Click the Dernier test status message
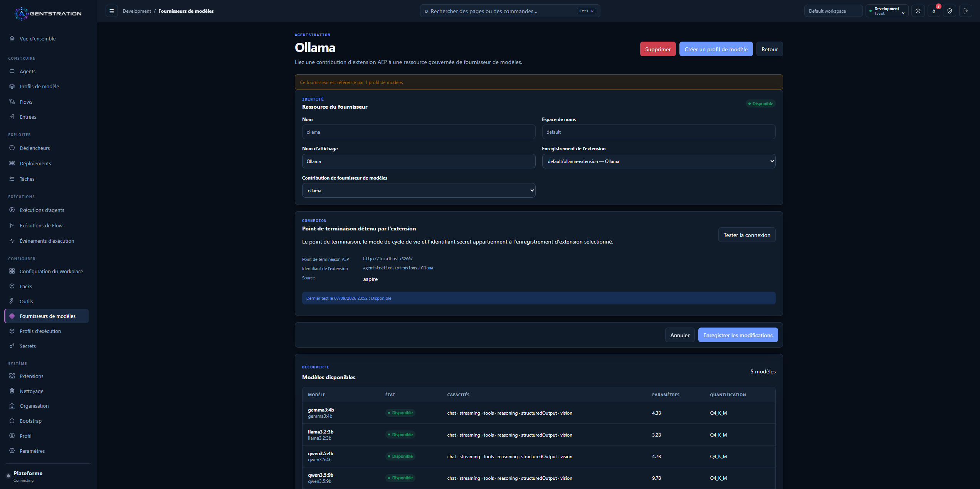The image size is (980, 489). tap(539, 298)
